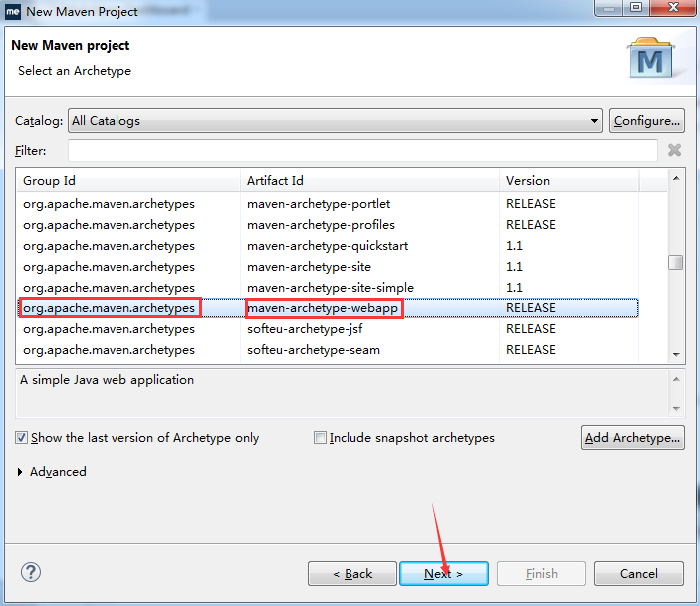This screenshot has width=700, height=606.
Task: Select the maven-archetype-site row
Action: click(329, 267)
